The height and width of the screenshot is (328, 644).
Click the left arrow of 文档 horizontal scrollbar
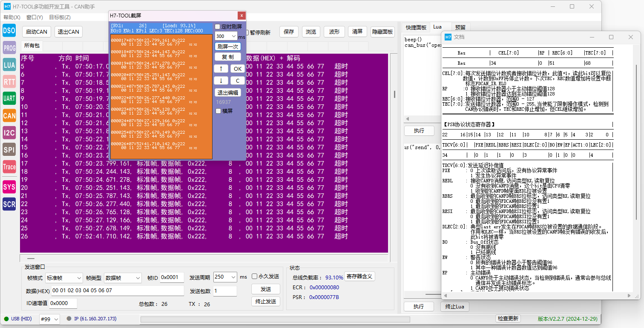445,296
